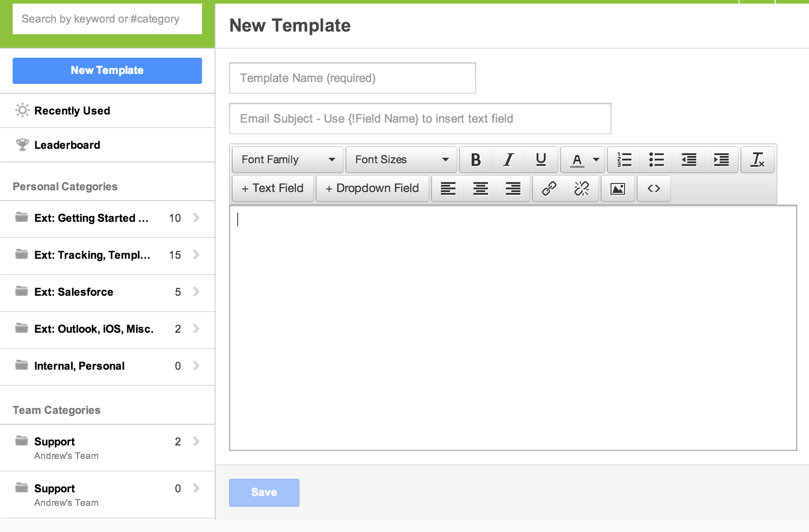This screenshot has width=809, height=532.
Task: Open the Internal, Personal category
Action: pyautogui.click(x=107, y=367)
